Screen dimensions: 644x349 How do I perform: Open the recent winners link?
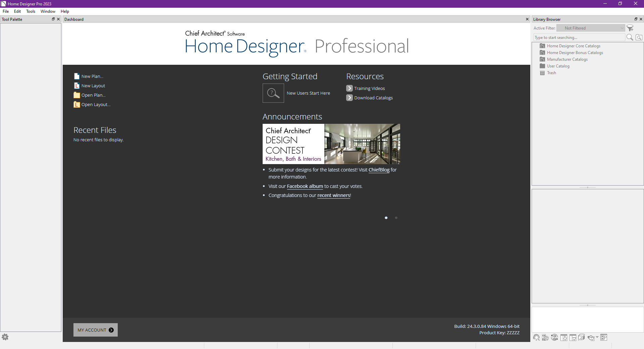(334, 195)
